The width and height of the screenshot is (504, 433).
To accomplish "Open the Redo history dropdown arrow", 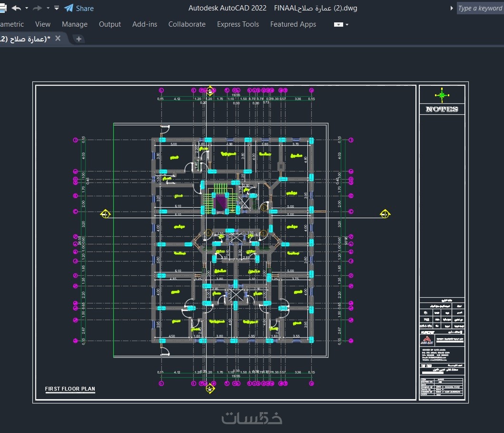I will 48,8.
